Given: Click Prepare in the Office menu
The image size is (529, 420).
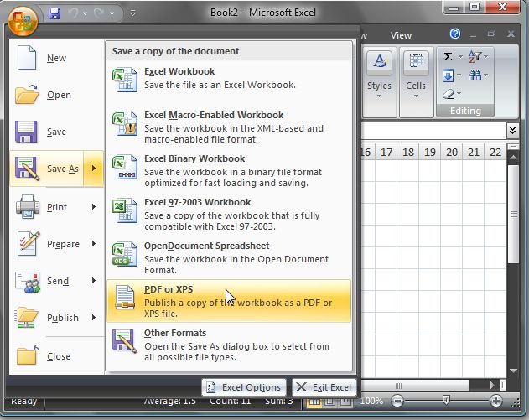Looking at the screenshot, I should click(x=56, y=244).
